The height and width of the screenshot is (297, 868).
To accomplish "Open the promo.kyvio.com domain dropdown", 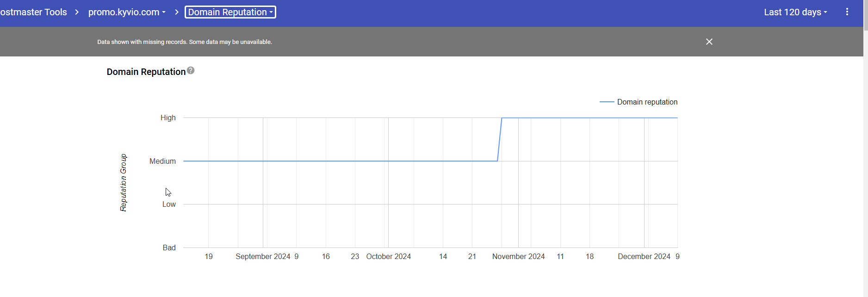I will click(127, 12).
